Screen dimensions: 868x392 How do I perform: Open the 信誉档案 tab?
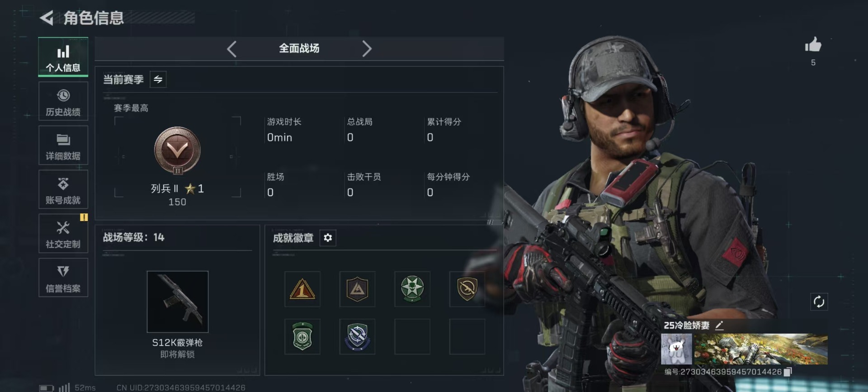(63, 278)
